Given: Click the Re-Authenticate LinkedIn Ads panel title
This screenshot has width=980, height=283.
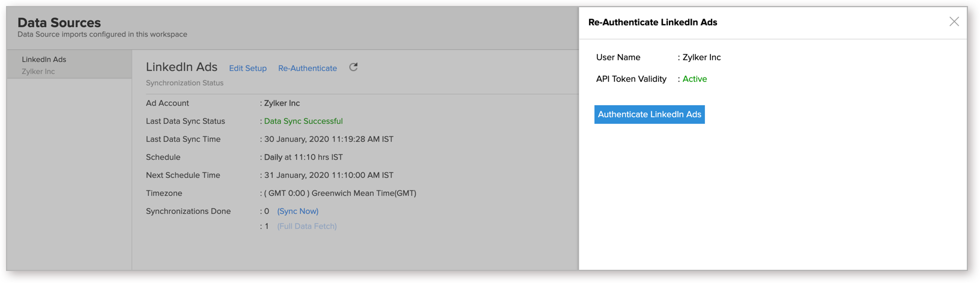Looking at the screenshot, I should click(653, 22).
